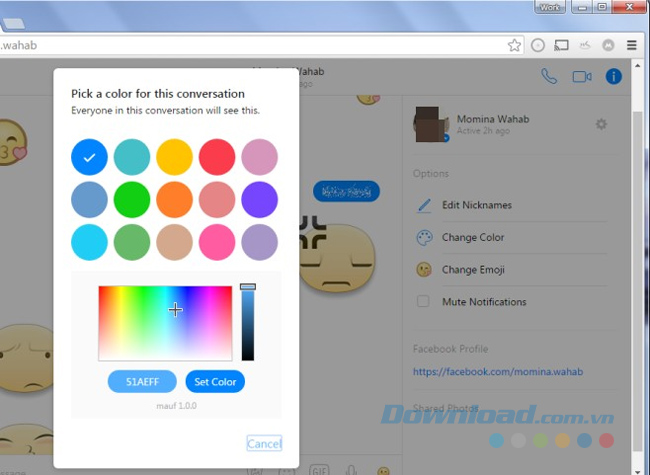
Task: Click the conversation info icon
Action: [x=614, y=76]
